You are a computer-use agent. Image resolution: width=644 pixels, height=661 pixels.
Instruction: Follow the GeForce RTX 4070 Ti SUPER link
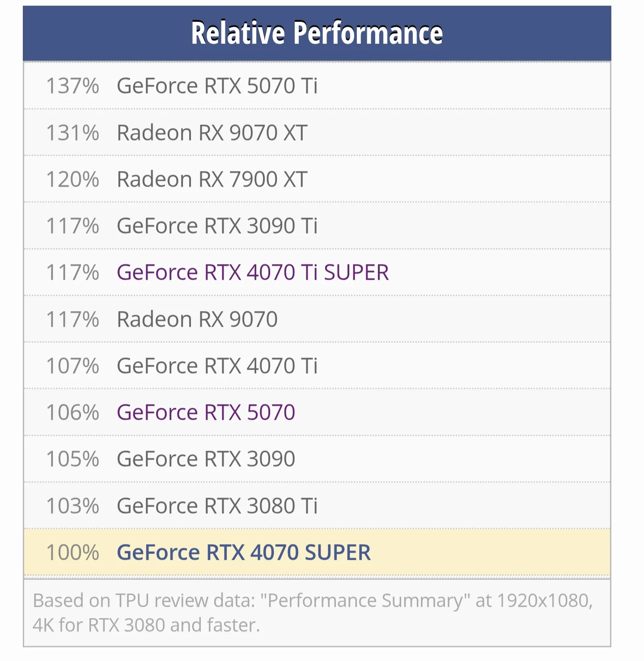(x=253, y=273)
